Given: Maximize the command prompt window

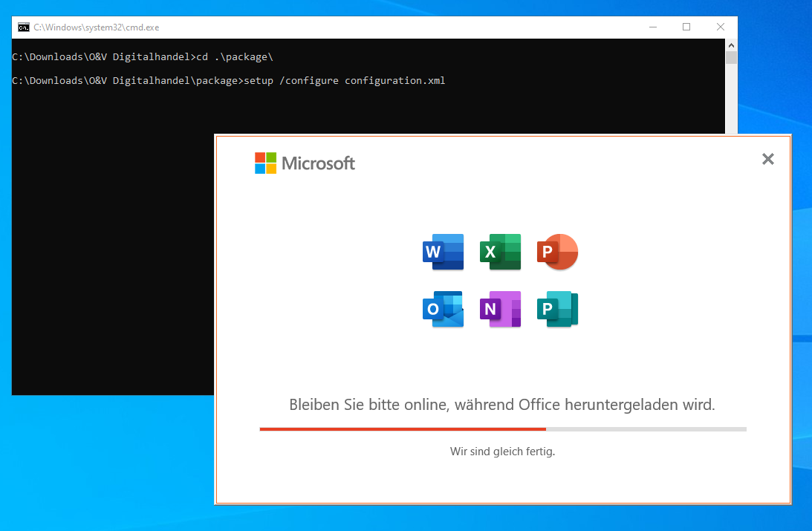Looking at the screenshot, I should pyautogui.click(x=686, y=27).
